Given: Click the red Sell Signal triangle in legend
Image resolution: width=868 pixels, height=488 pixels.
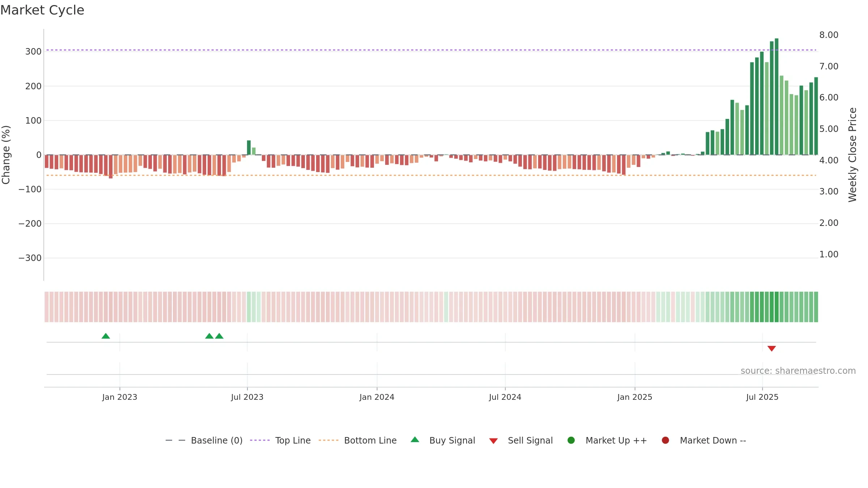Looking at the screenshot, I should [x=493, y=441].
